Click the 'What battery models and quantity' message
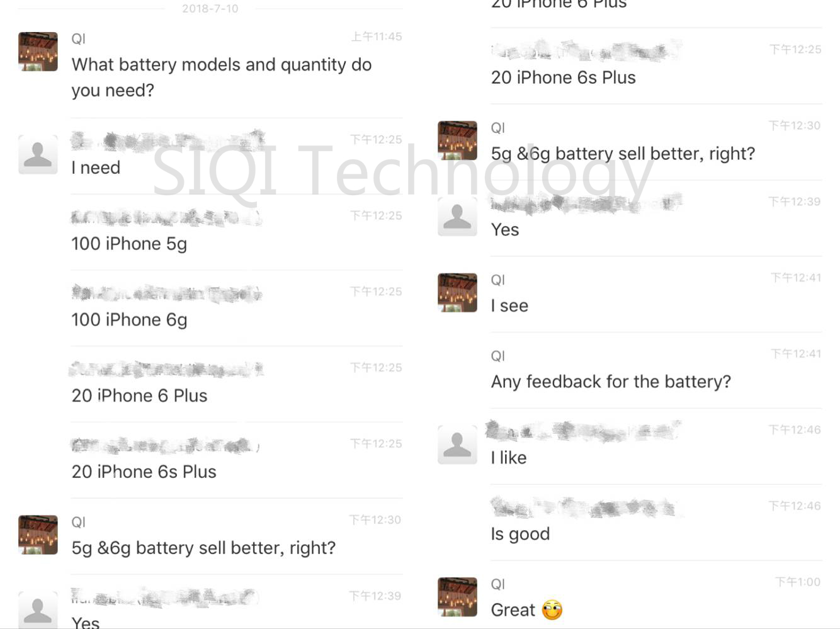 pyautogui.click(x=222, y=77)
